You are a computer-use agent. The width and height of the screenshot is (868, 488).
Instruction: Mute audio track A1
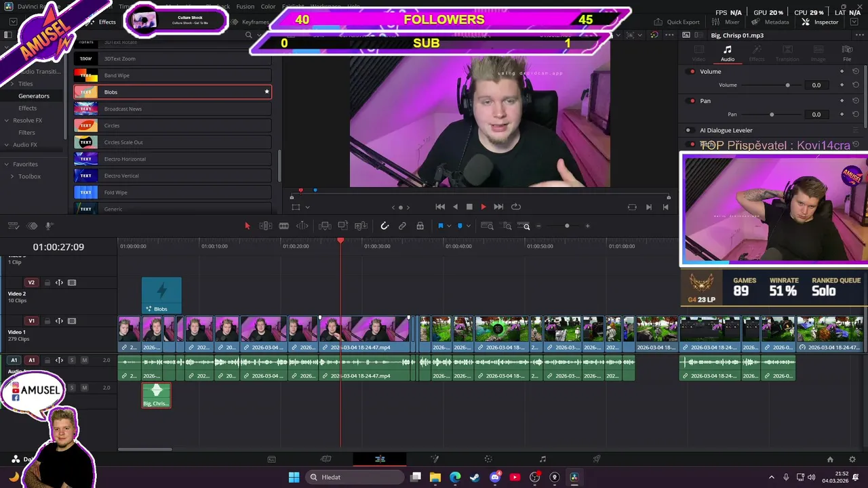tap(84, 360)
